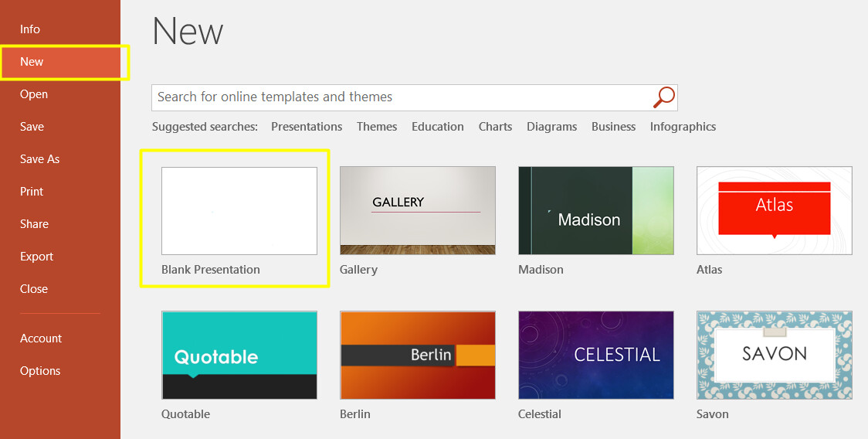Screen dimensions: 868x439
Task: Click the Education suggested search link
Action: [437, 127]
